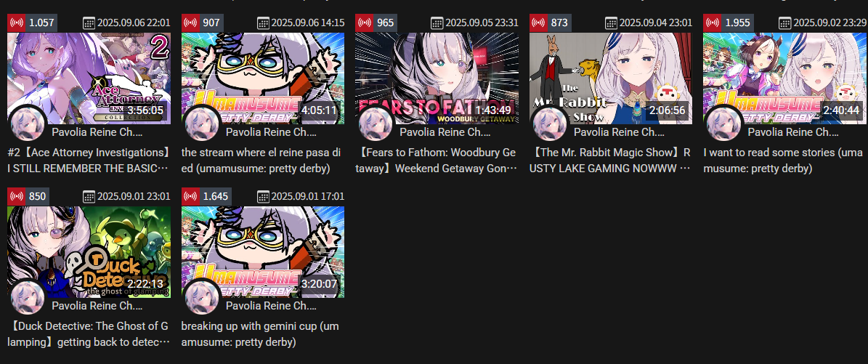Click live viewer icon showing 850

point(16,196)
